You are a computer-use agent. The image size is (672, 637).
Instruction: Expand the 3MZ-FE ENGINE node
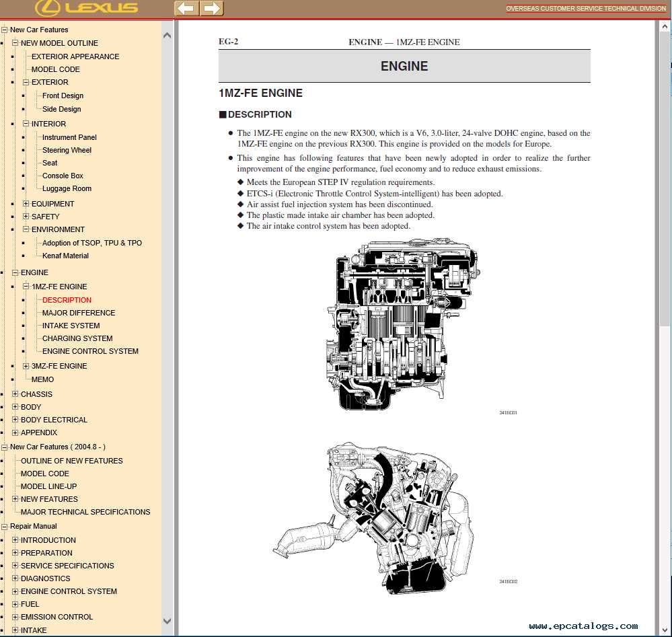(x=26, y=366)
